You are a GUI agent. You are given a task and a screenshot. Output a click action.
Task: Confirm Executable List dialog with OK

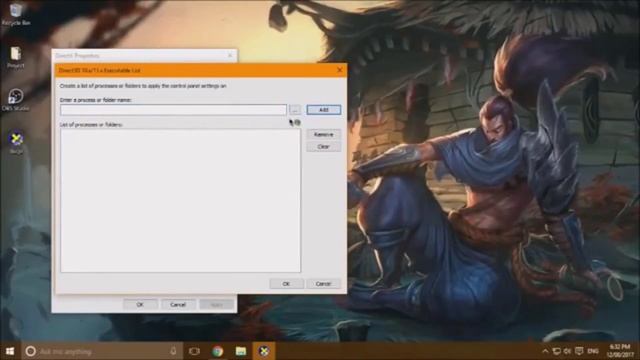pyautogui.click(x=287, y=284)
